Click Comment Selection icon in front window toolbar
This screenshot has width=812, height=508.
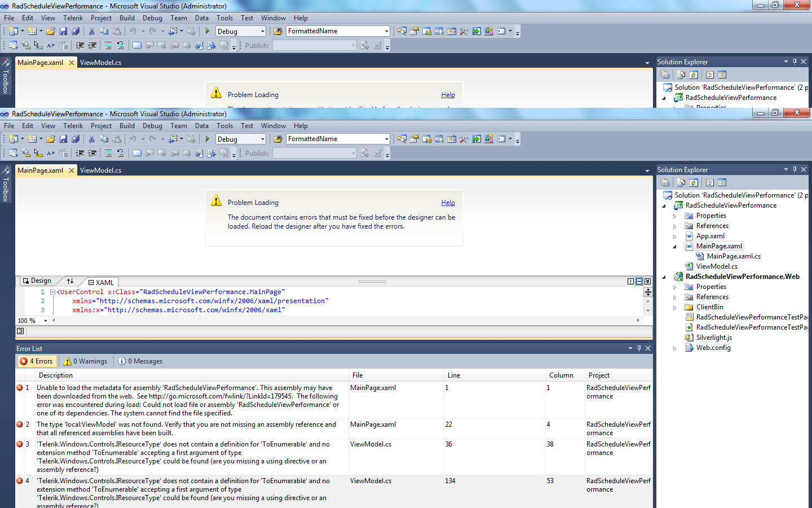click(108, 154)
